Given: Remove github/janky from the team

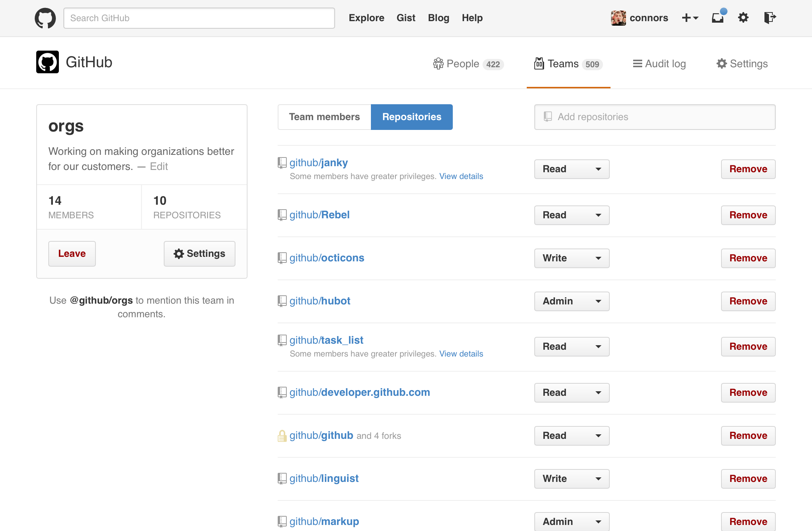Looking at the screenshot, I should [748, 169].
